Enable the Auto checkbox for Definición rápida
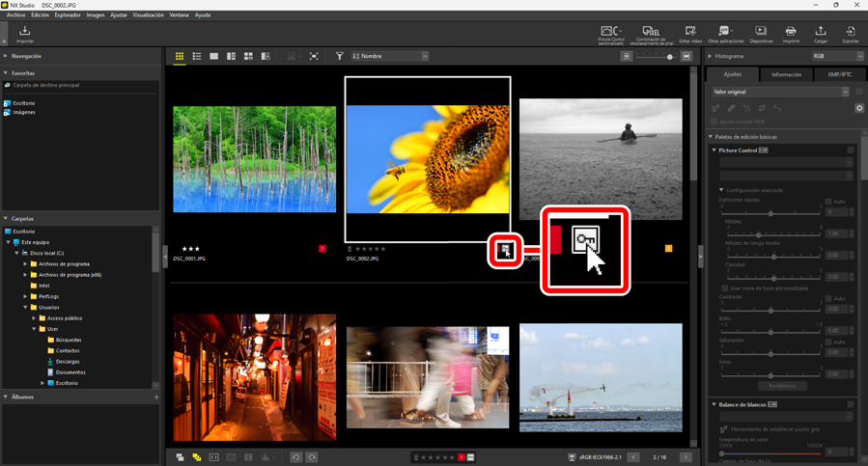Viewport: 868px width, 466px height. 828,202
